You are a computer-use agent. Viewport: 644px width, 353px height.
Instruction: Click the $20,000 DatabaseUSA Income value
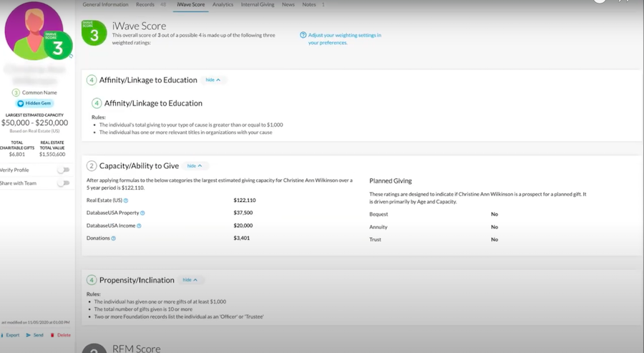(x=243, y=226)
